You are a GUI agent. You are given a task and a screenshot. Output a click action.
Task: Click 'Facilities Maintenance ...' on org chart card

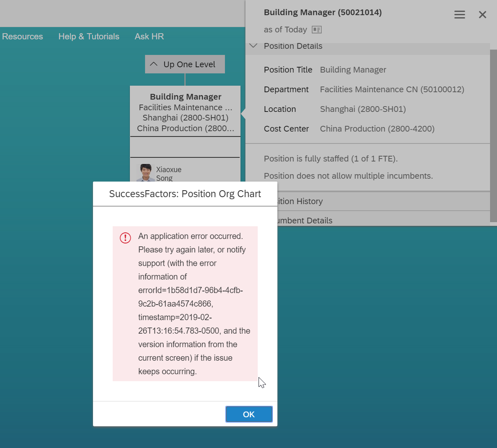point(186,107)
